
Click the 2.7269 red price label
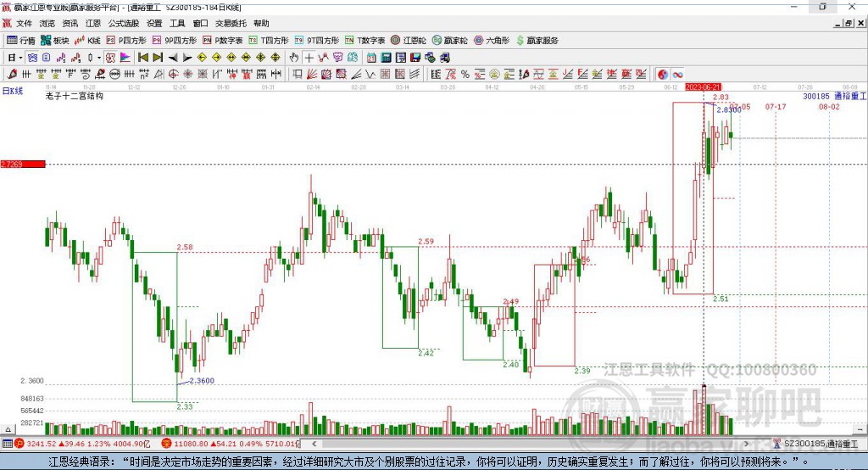pos(22,164)
